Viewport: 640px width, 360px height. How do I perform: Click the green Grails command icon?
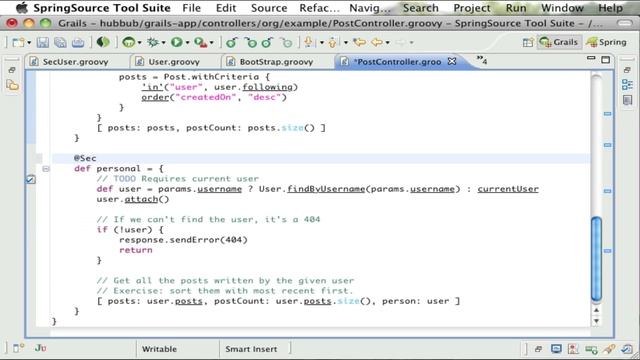103,42
